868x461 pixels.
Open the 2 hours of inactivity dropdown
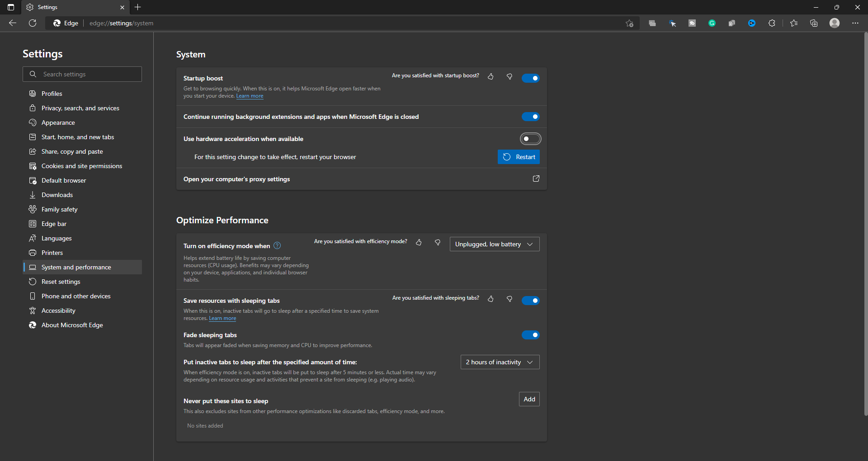pos(500,362)
